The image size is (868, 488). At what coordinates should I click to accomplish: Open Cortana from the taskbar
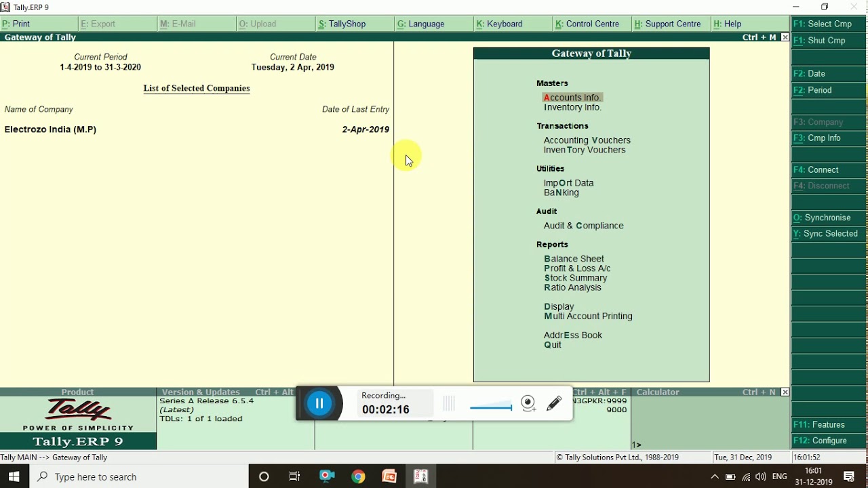pyautogui.click(x=264, y=476)
